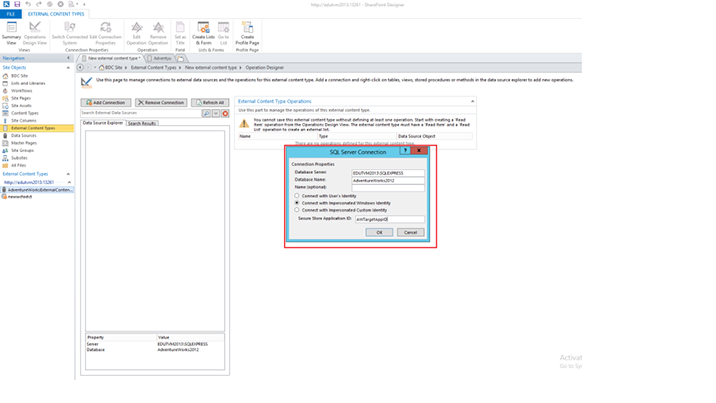Collapse External Content Type Operations panel
The image size is (716, 403).
tap(473, 101)
